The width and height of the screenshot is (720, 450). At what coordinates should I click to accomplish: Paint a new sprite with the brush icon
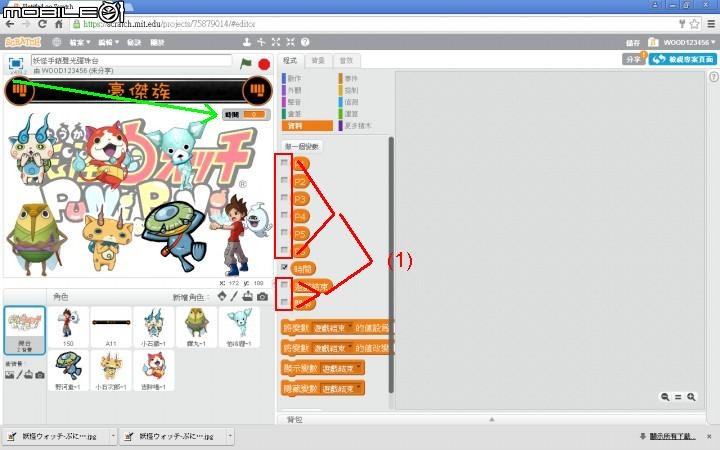click(x=234, y=296)
